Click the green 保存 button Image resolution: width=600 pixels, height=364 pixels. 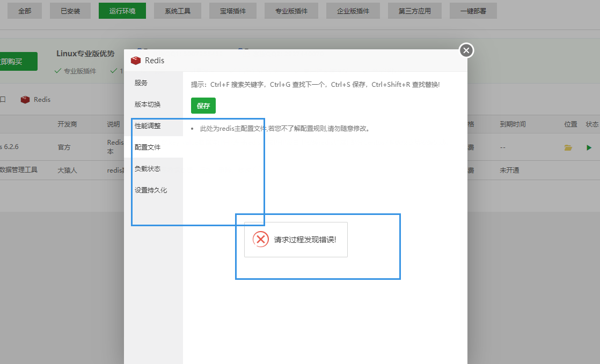point(203,106)
